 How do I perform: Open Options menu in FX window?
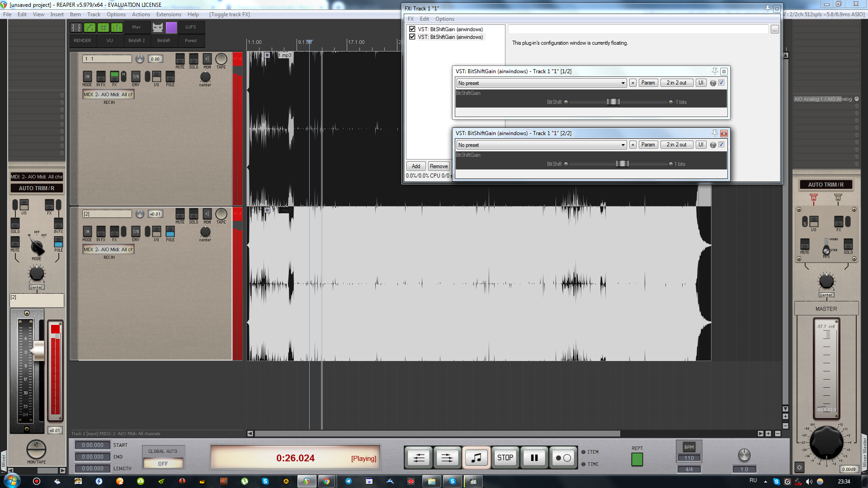444,19
